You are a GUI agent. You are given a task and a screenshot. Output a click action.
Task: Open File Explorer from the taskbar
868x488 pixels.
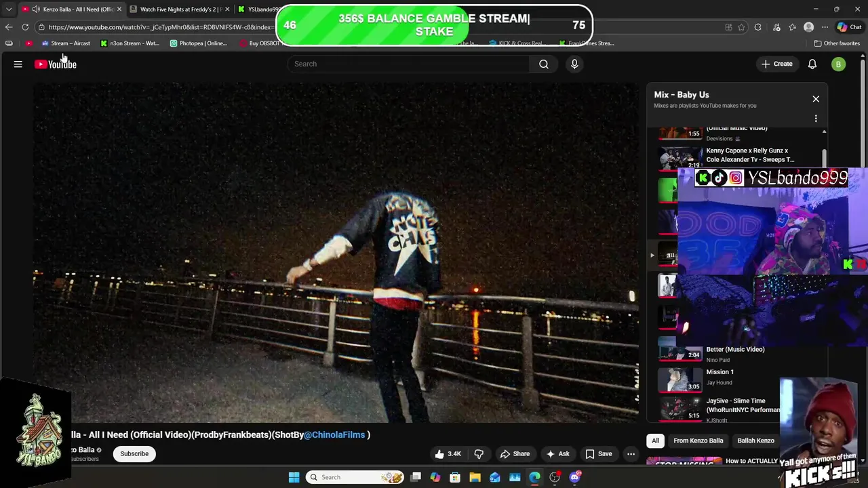(475, 477)
